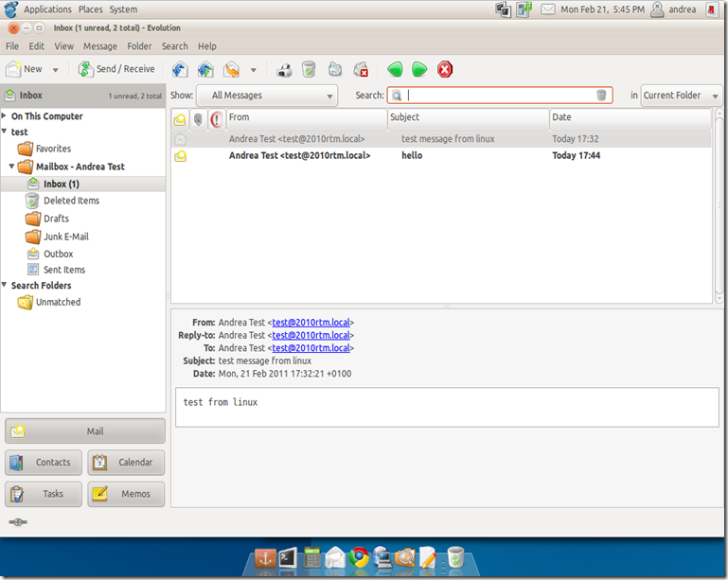Toggle read status icon of 'hello' message
The image size is (728, 580).
[x=180, y=156]
